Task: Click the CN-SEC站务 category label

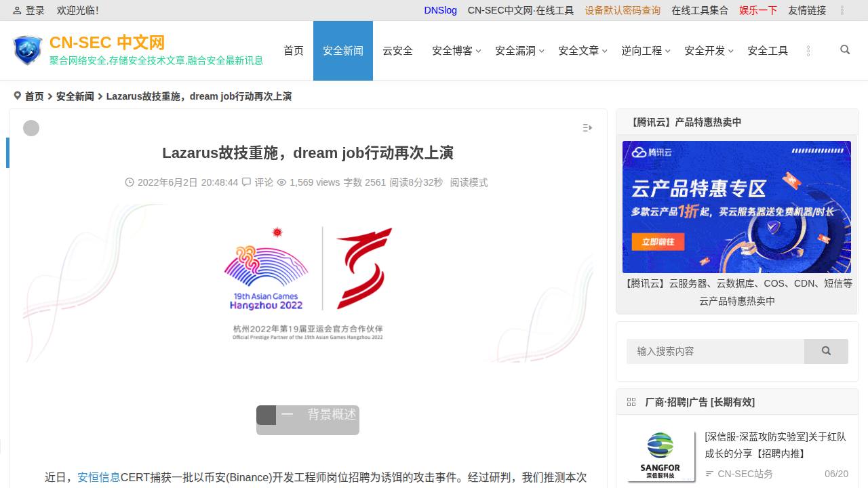Action: coord(745,474)
